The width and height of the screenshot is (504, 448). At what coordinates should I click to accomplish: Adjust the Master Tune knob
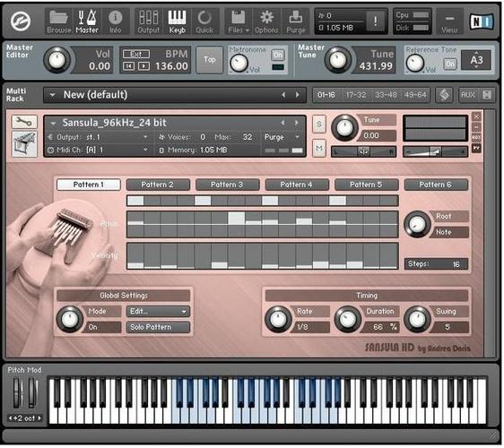[x=338, y=60]
